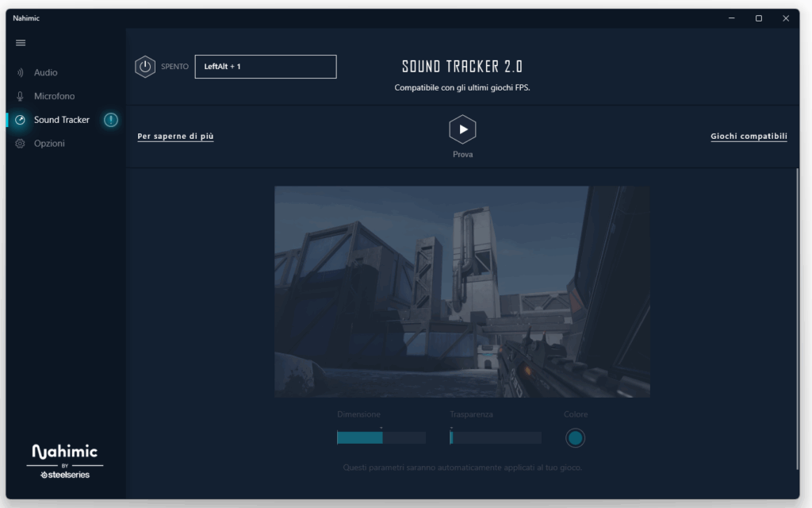Click the Nahimic by SteelSeries logo

pos(65,461)
